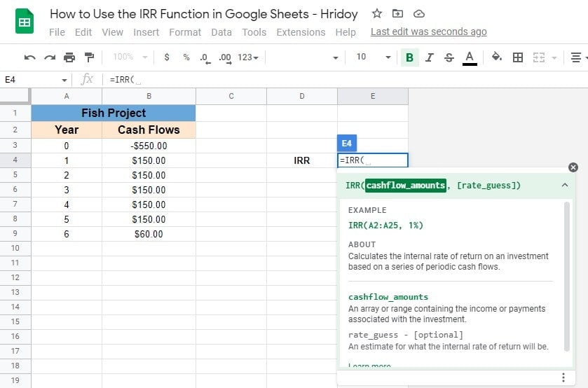Open text color picker
This screenshot has height=388, width=588.
click(x=470, y=58)
